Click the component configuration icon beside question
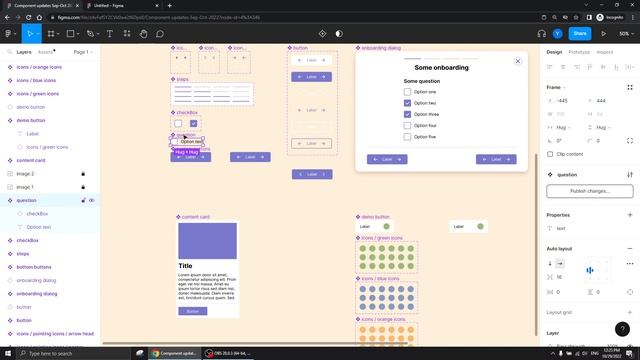 (630, 175)
